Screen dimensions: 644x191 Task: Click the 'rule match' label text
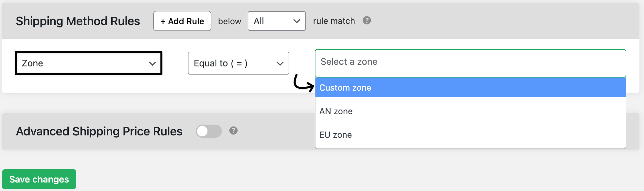pyautogui.click(x=334, y=21)
